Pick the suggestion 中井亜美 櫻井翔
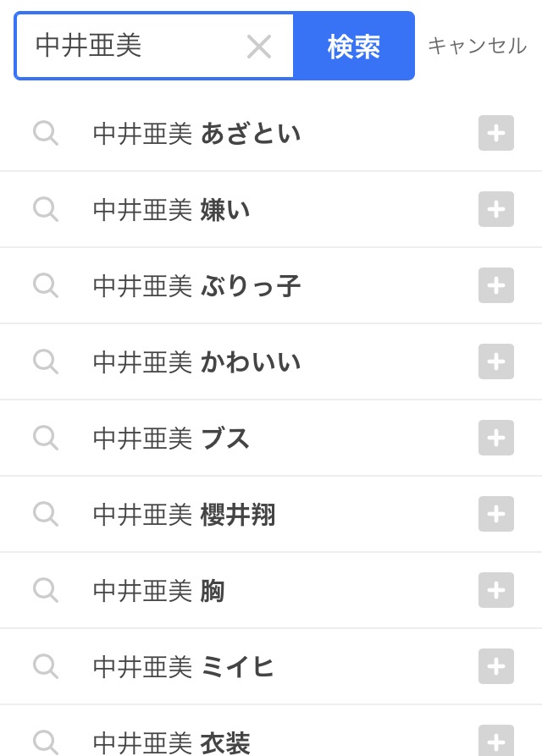This screenshot has height=756, width=542. coord(184,515)
